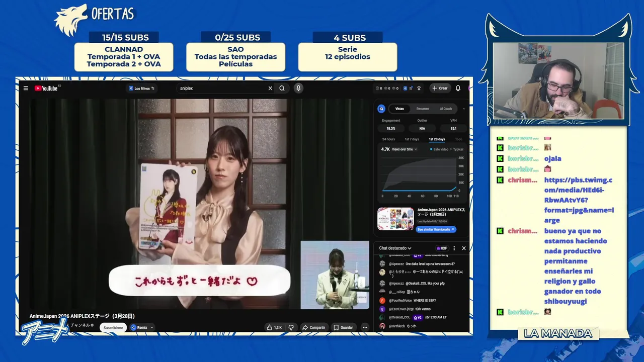Select the 24 hours range tab
Image resolution: width=644 pixels, height=362 pixels.
pos(388,139)
